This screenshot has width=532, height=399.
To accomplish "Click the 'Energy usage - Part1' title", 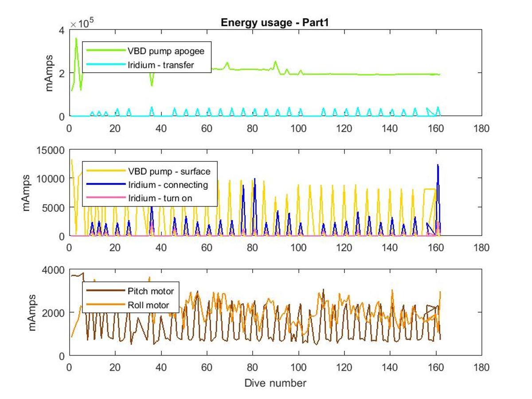I will tap(274, 23).
